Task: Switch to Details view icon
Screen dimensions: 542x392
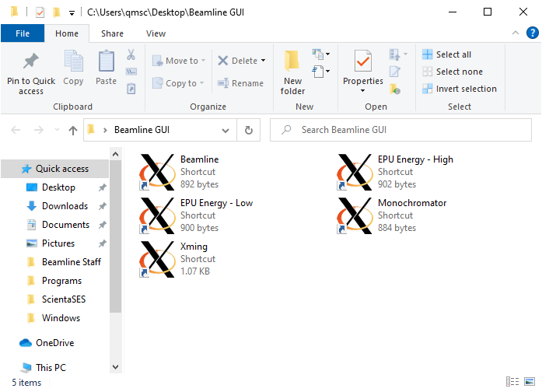Action: 512,382
